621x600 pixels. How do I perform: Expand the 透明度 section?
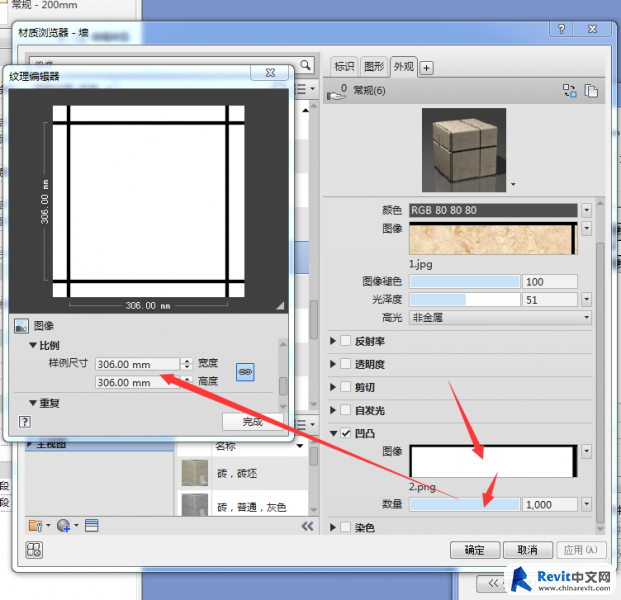coord(333,364)
